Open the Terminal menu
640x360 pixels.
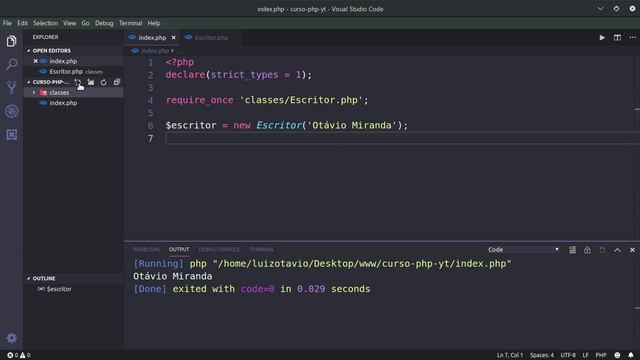click(x=131, y=23)
